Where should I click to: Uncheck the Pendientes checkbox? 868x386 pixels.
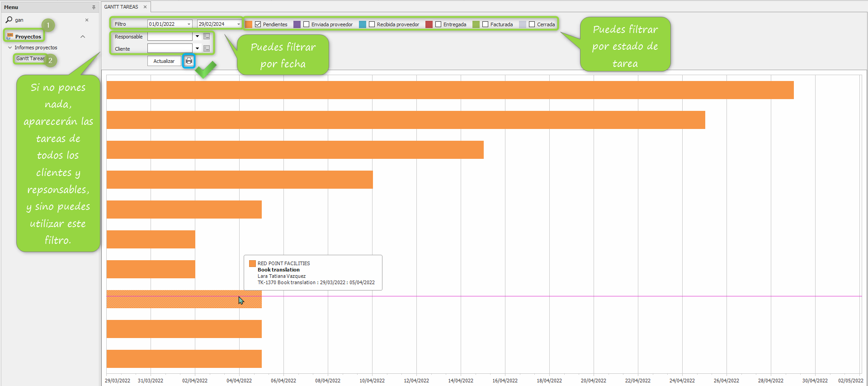(x=258, y=24)
